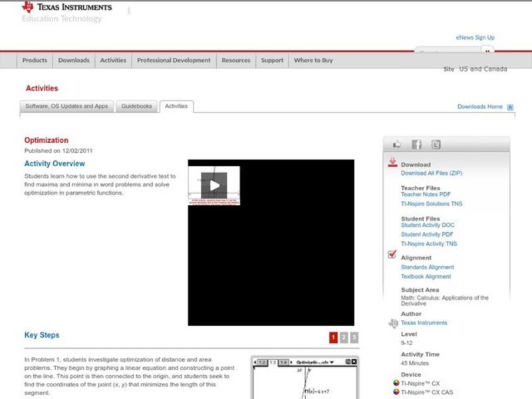Open the Teacher Notes PDF link
Viewport: 532px width, 399px height.
426,195
